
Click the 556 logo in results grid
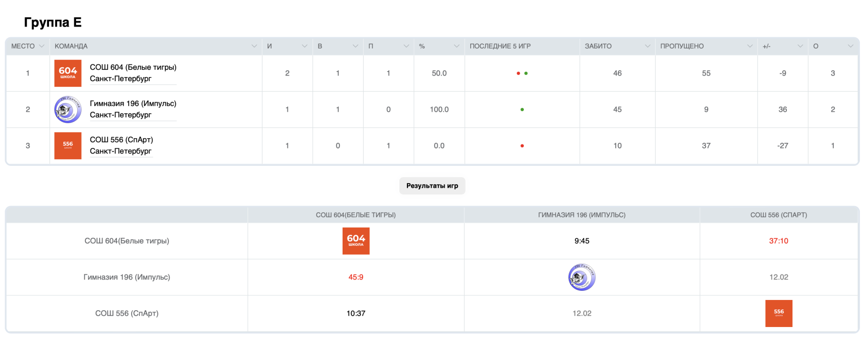coord(779,313)
